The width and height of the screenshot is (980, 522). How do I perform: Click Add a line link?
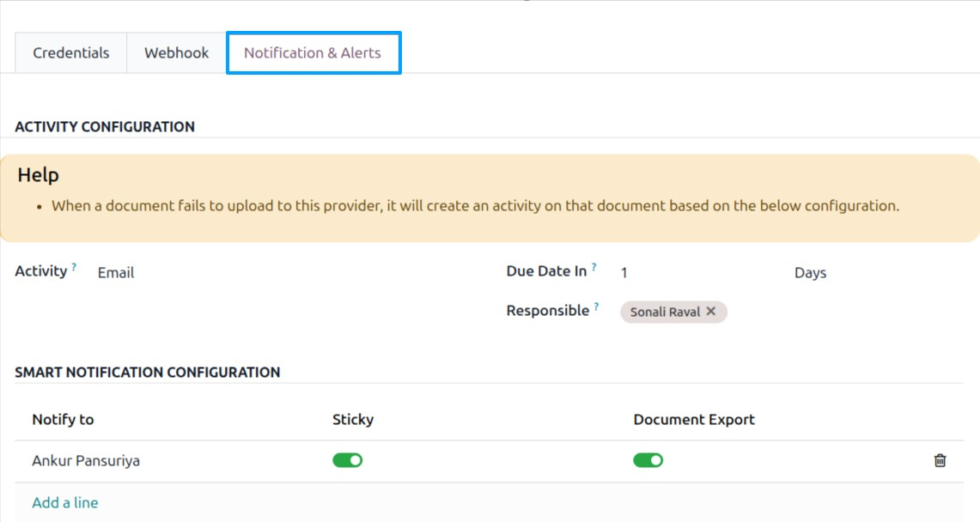pos(65,502)
